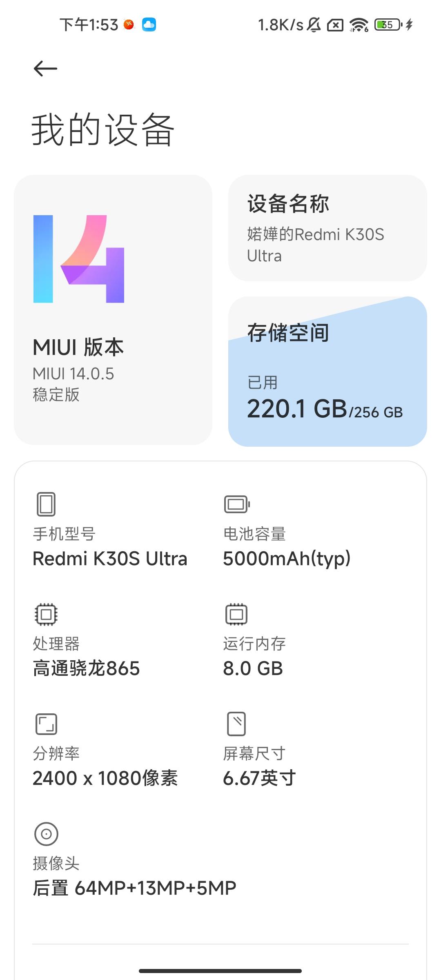This screenshot has height=980, width=441.
Task: Open the 设备名称 device name card
Action: point(327,228)
